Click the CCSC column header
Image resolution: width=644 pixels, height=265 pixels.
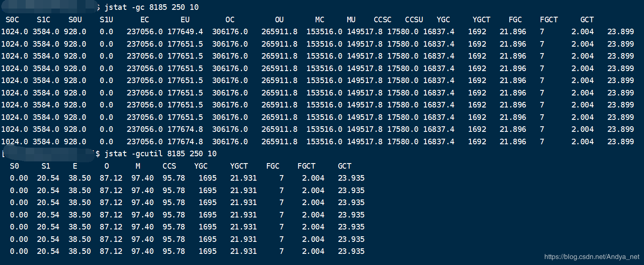pyautogui.click(x=383, y=20)
